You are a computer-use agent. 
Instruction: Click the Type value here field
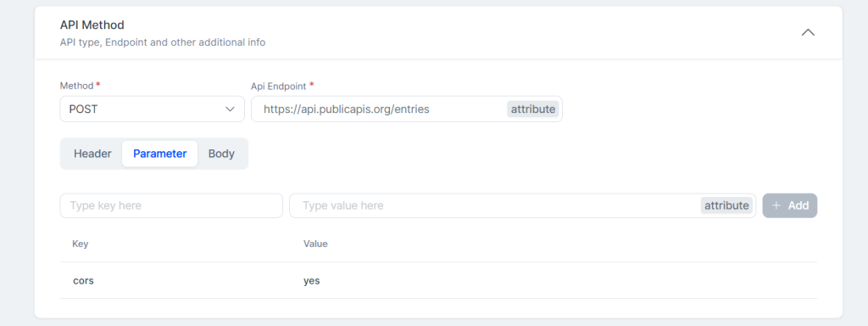click(522, 205)
